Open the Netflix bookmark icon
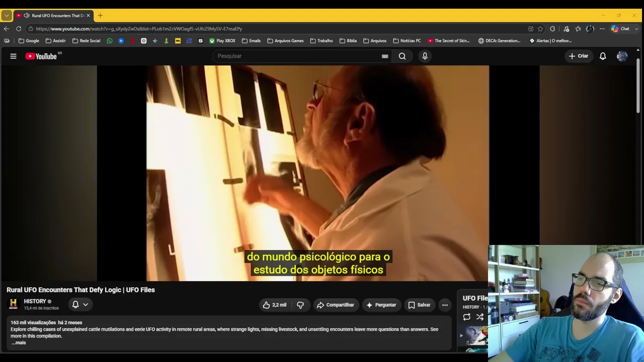This screenshot has width=644, height=362. [132, 41]
